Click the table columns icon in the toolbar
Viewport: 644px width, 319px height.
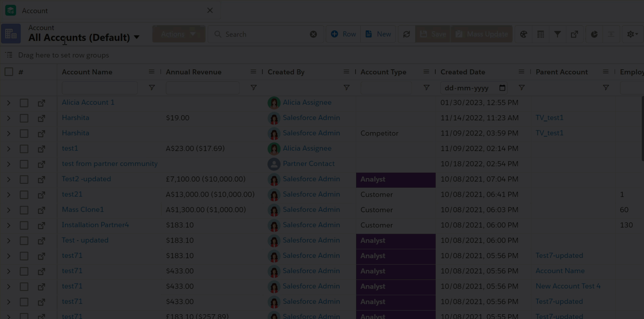click(540, 34)
